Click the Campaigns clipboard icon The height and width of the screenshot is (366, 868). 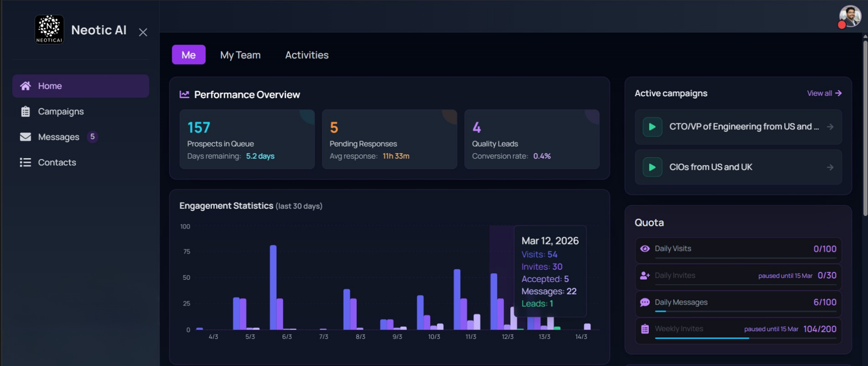click(x=25, y=111)
